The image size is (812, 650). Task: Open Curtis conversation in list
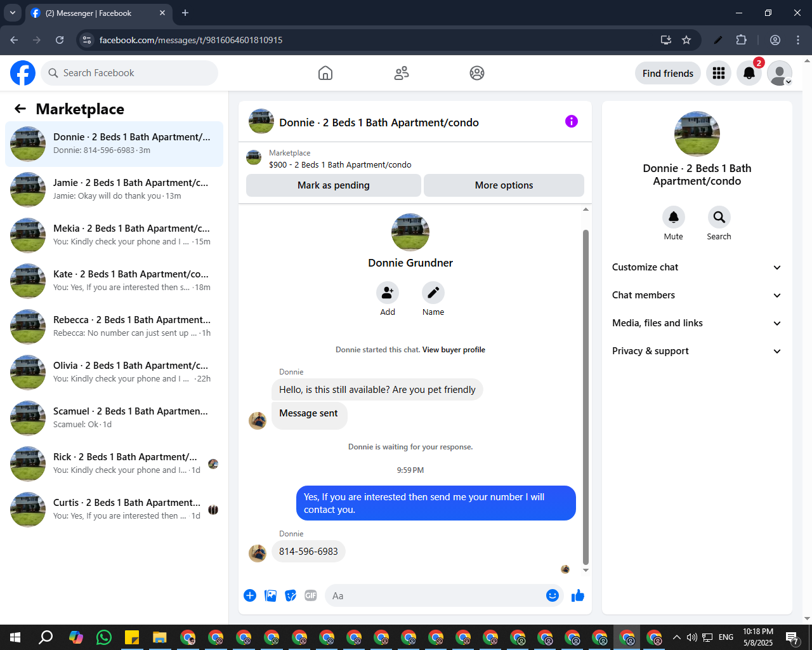(x=114, y=510)
